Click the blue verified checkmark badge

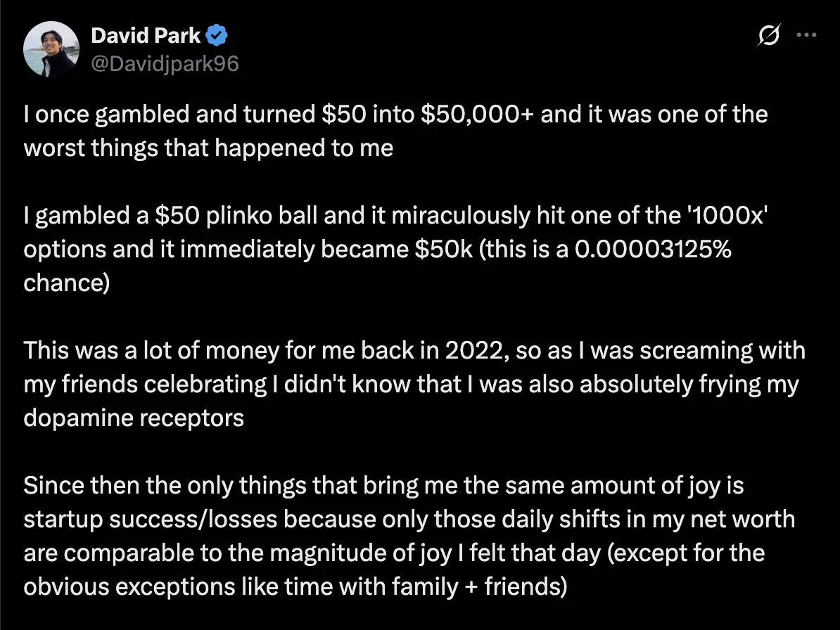[217, 35]
